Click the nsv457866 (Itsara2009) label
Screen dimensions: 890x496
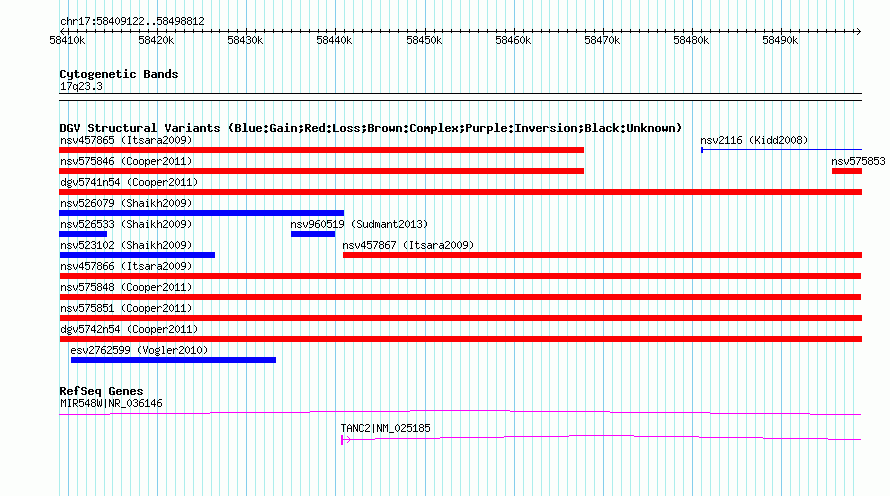pos(126,266)
